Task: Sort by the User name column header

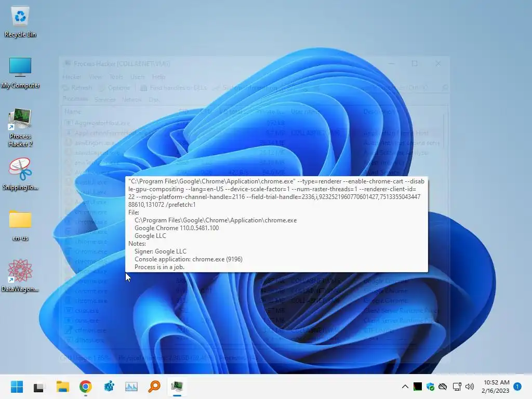Action: pyautogui.click(x=305, y=112)
